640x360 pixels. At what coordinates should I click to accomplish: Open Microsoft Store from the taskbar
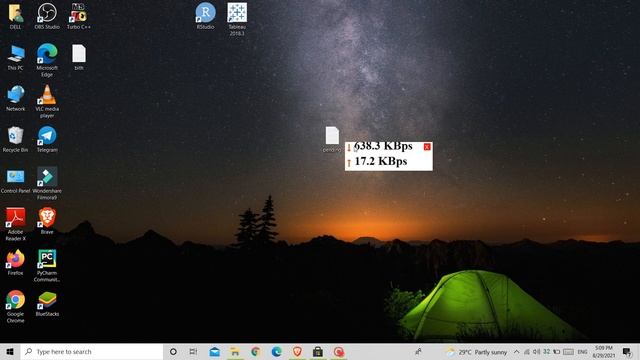point(318,351)
